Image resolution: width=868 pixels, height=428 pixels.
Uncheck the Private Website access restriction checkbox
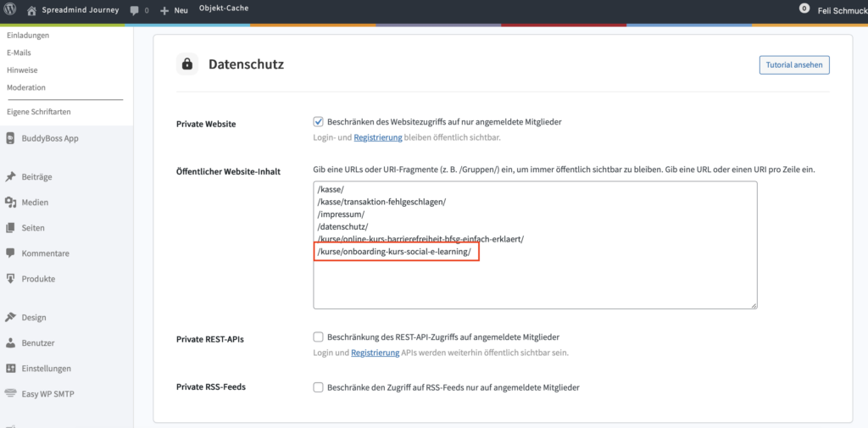[319, 122]
